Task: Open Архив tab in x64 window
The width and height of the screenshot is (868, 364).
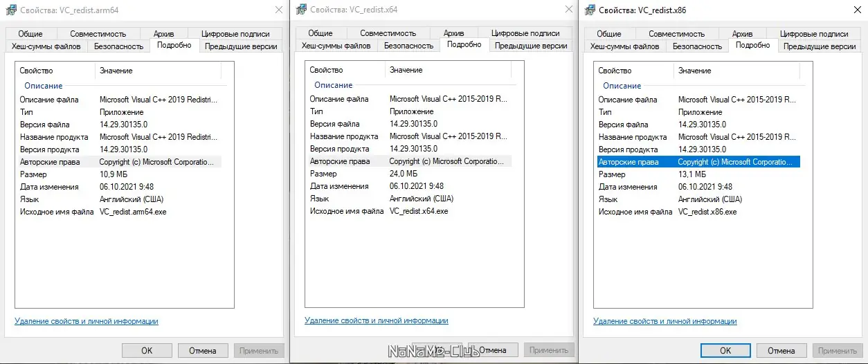Action: coord(453,33)
